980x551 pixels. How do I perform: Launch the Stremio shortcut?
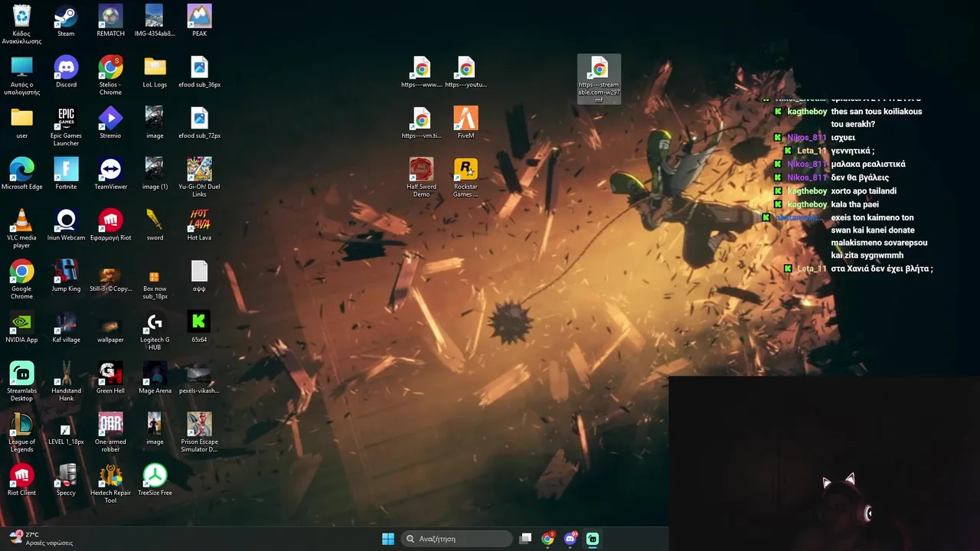(x=110, y=123)
